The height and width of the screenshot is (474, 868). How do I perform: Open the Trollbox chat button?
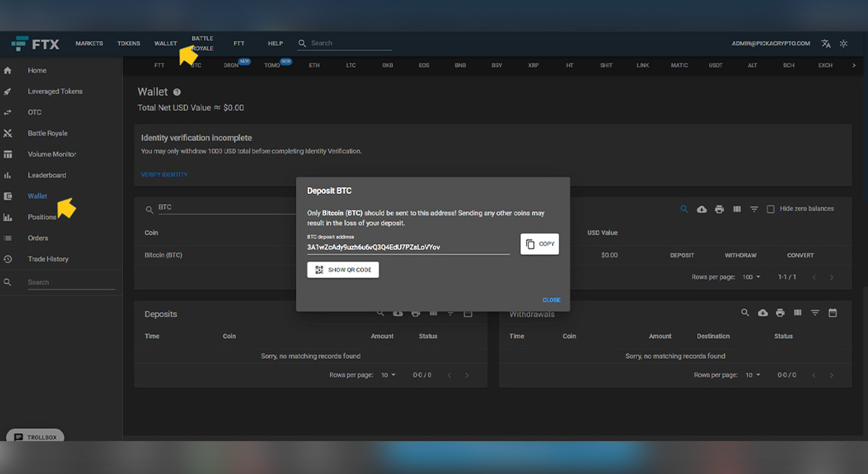click(x=35, y=437)
